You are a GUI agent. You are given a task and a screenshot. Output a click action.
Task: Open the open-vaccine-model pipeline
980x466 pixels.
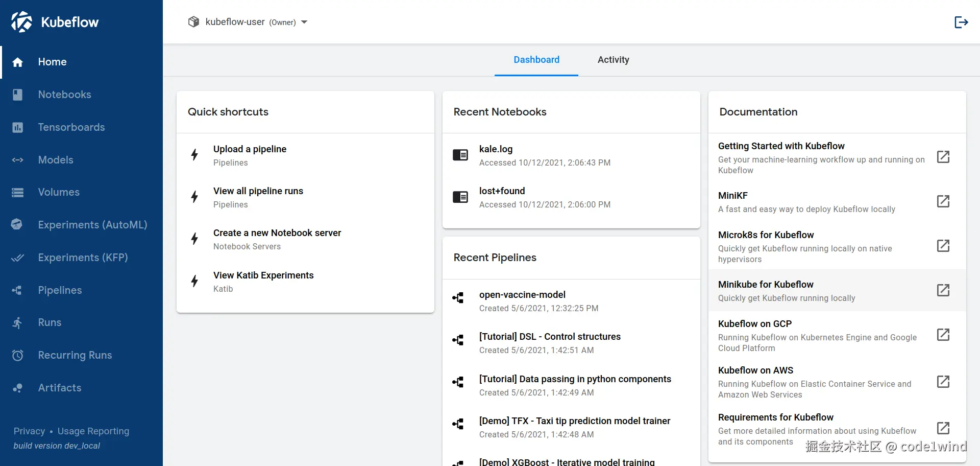coord(522,295)
